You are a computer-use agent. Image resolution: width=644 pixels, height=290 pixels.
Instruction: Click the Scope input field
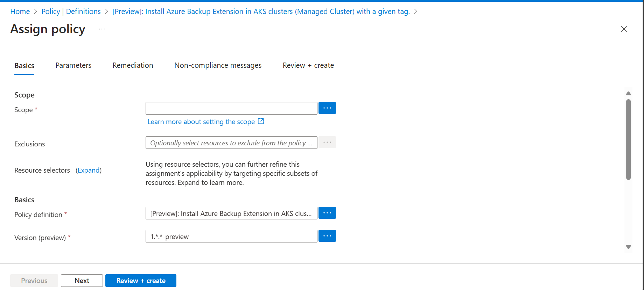tap(231, 108)
